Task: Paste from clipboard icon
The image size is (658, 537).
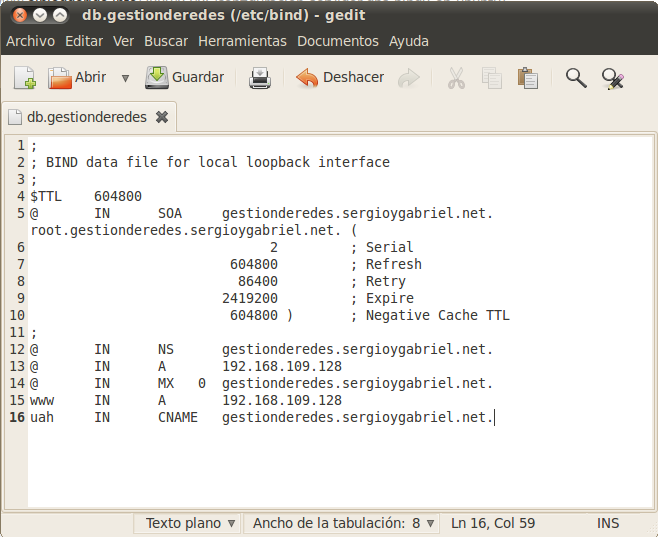Action: coord(528,78)
